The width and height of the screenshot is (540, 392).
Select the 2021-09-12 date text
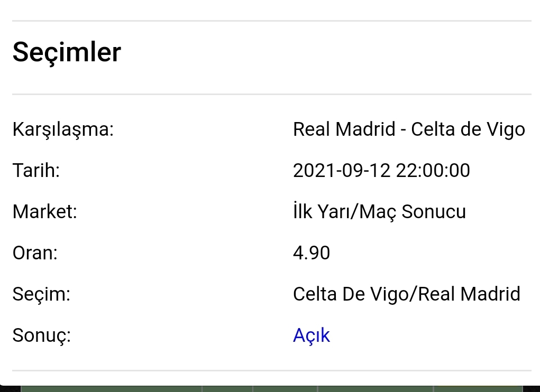(342, 171)
